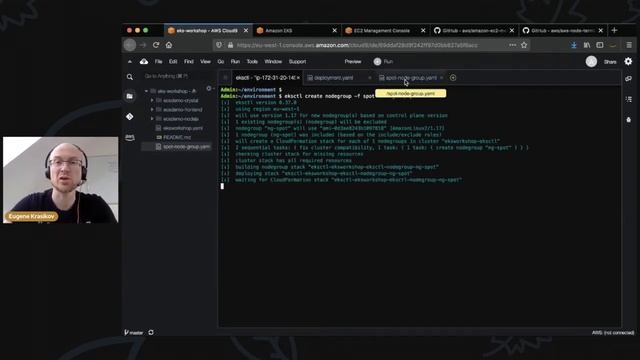Click the sync icon in status bar
640x360 pixels.
pyautogui.click(x=151, y=333)
